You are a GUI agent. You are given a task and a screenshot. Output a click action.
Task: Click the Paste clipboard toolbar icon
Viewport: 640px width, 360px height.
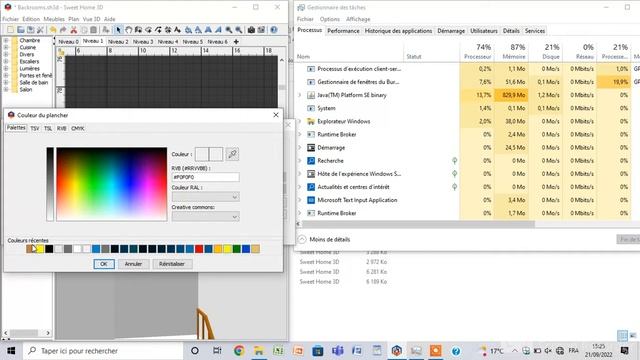(93, 30)
